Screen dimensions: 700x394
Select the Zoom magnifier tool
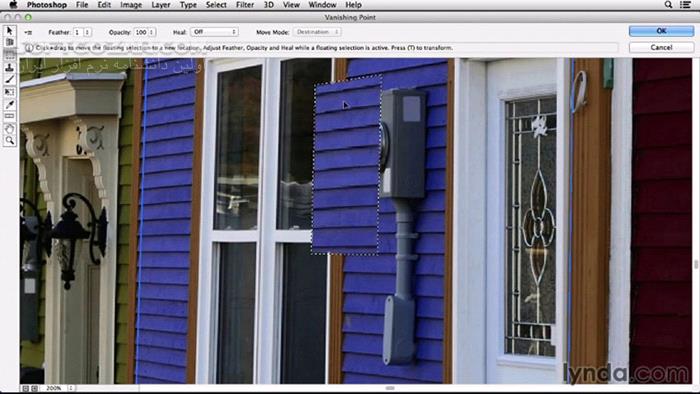9,141
